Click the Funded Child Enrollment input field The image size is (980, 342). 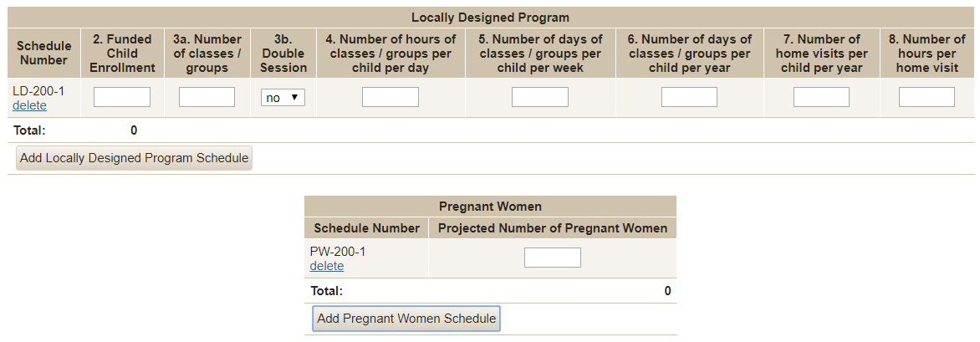pyautogui.click(x=122, y=97)
